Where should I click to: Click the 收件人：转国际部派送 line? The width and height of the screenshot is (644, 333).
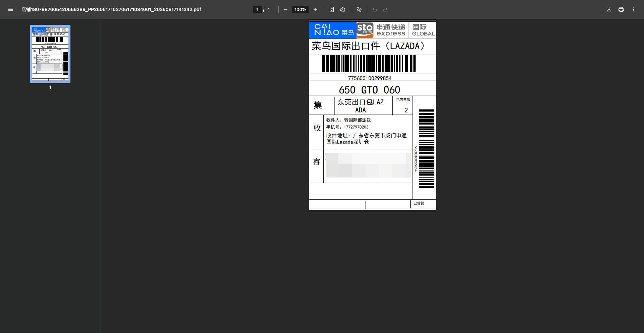coord(348,120)
